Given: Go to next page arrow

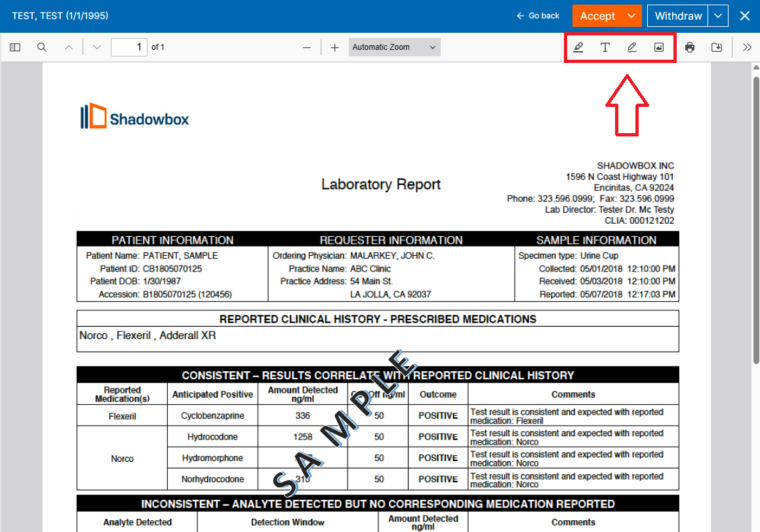Looking at the screenshot, I should [x=96, y=47].
